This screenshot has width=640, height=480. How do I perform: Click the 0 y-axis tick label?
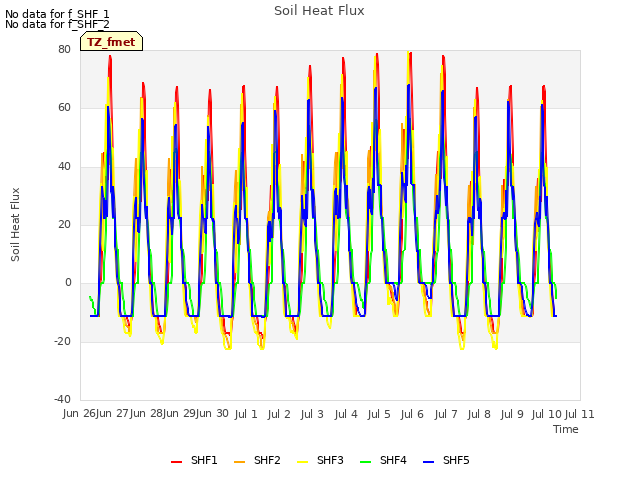pos(68,282)
